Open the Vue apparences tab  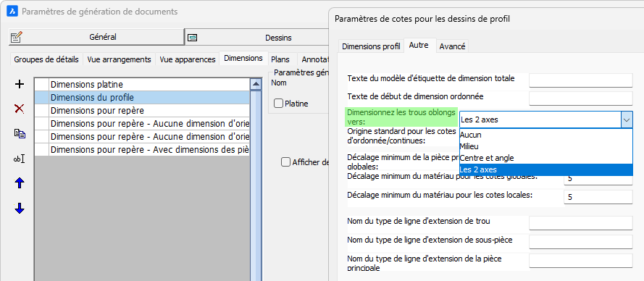188,59
